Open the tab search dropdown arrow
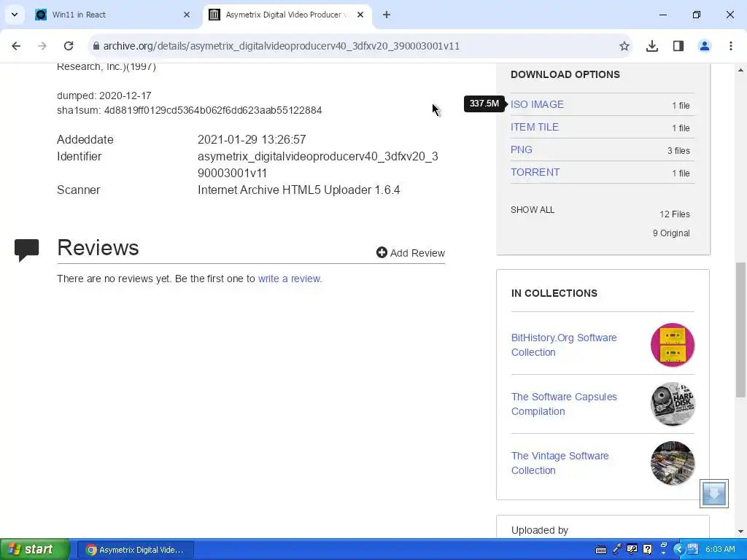Image resolution: width=747 pixels, height=560 pixels. [15, 15]
